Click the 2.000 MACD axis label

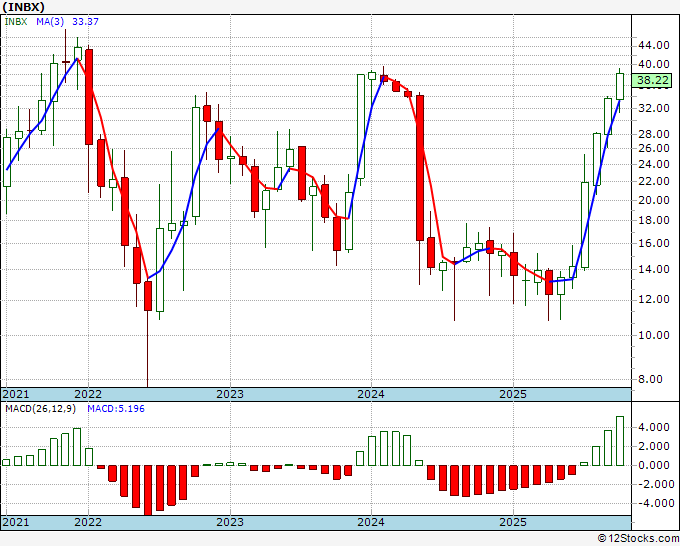(654, 446)
